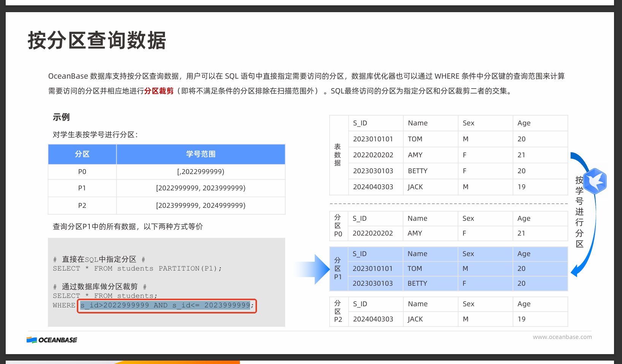Image resolution: width=622 pixels, height=364 pixels.
Task: Click the red 分区裁剪 highlighted text
Action: pyautogui.click(x=159, y=91)
